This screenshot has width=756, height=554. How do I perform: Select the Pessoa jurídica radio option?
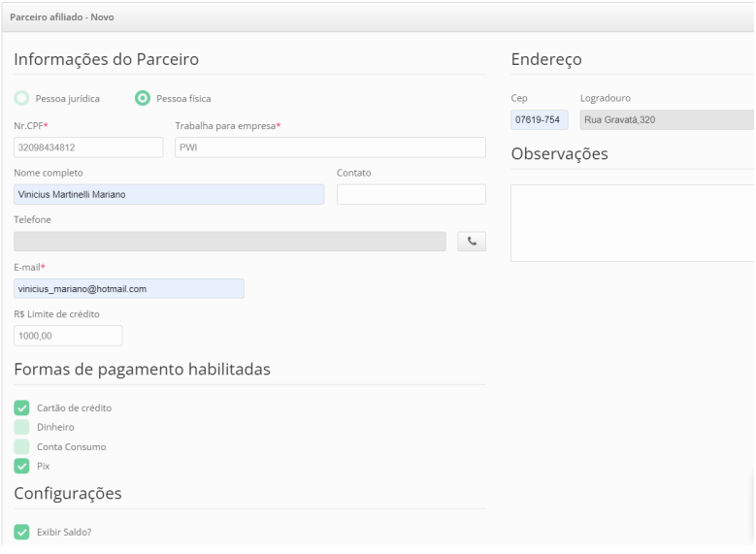click(x=22, y=98)
